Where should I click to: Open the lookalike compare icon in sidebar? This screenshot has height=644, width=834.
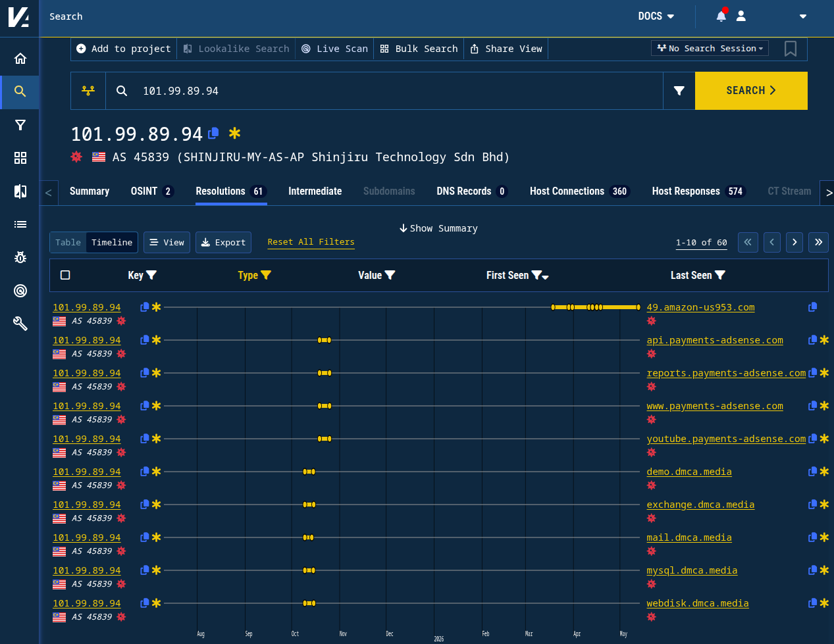coord(20,191)
